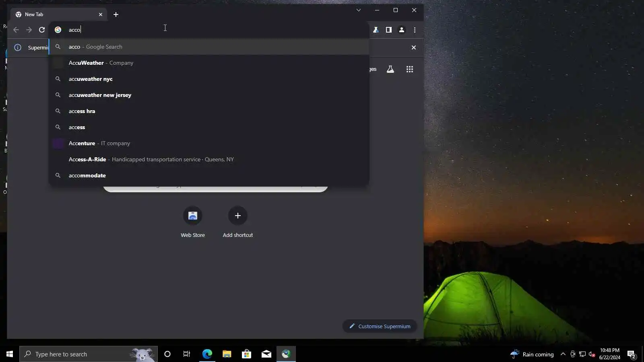Open the Windows Start menu

click(x=10, y=354)
